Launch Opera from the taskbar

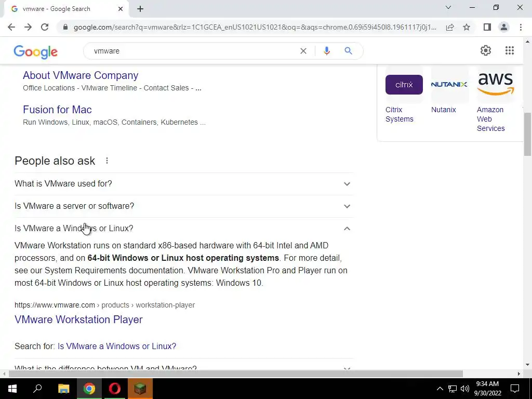point(115,389)
